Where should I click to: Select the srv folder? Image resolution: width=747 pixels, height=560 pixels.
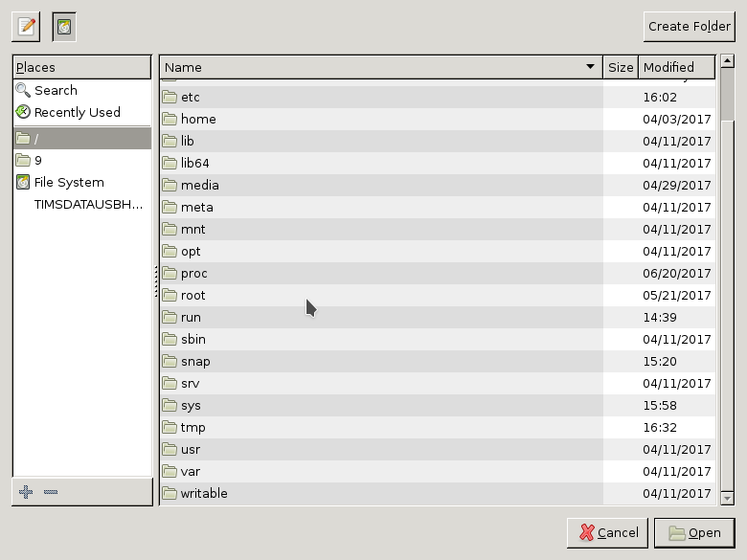[x=438, y=383]
